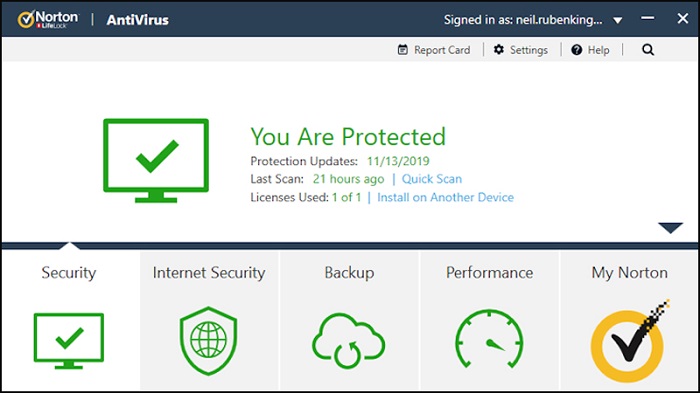Screen dimensions: 700x393
Task: Click the Backup cloud icon
Action: pyautogui.click(x=348, y=341)
